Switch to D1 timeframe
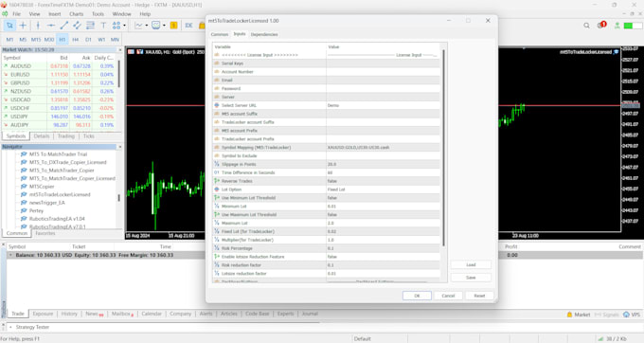The width and height of the screenshot is (644, 343). tap(88, 40)
